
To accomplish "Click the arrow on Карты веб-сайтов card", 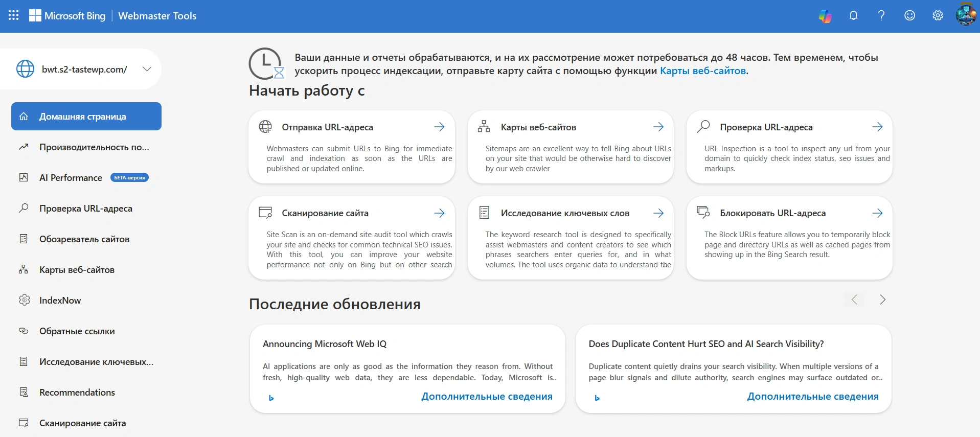I will tap(658, 127).
